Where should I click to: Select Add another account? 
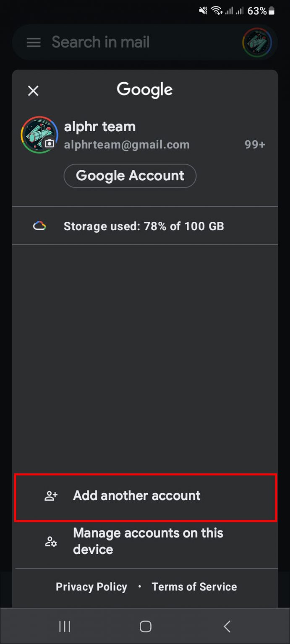[137, 496]
